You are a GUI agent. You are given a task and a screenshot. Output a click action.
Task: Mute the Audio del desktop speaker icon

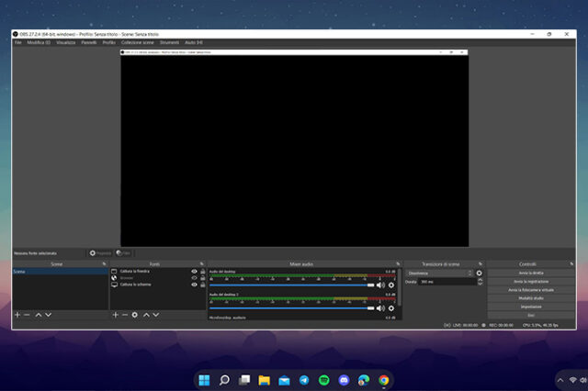[380, 285]
